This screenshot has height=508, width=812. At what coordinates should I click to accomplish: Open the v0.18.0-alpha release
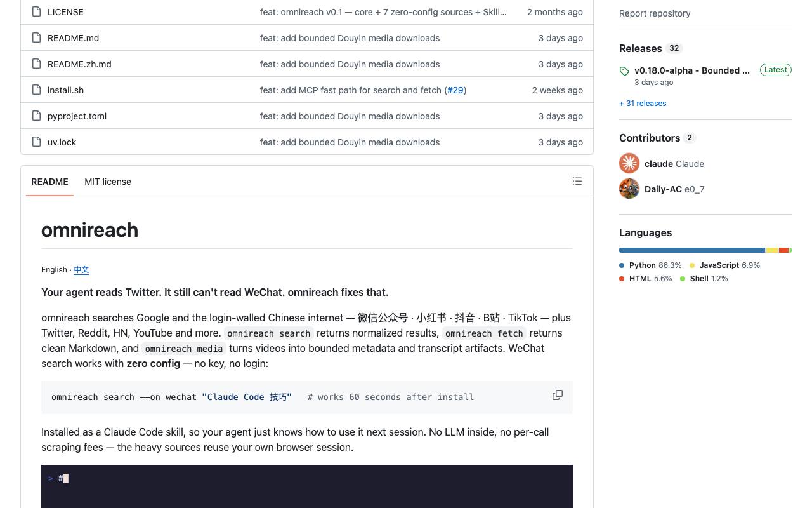coord(692,70)
